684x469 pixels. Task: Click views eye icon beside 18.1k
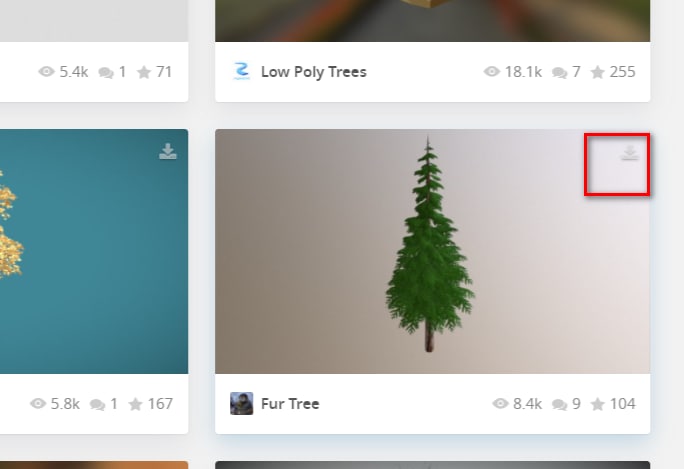(x=492, y=72)
